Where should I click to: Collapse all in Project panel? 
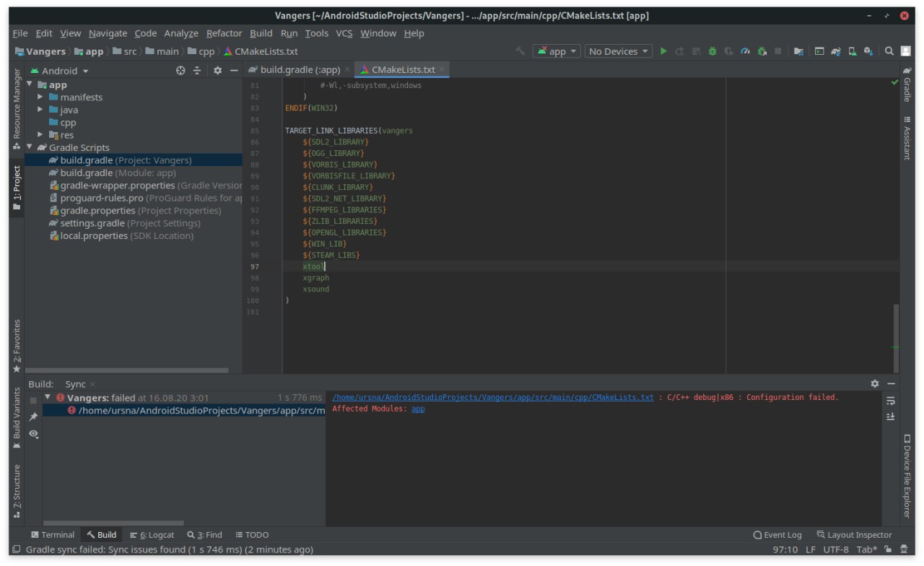[x=196, y=71]
